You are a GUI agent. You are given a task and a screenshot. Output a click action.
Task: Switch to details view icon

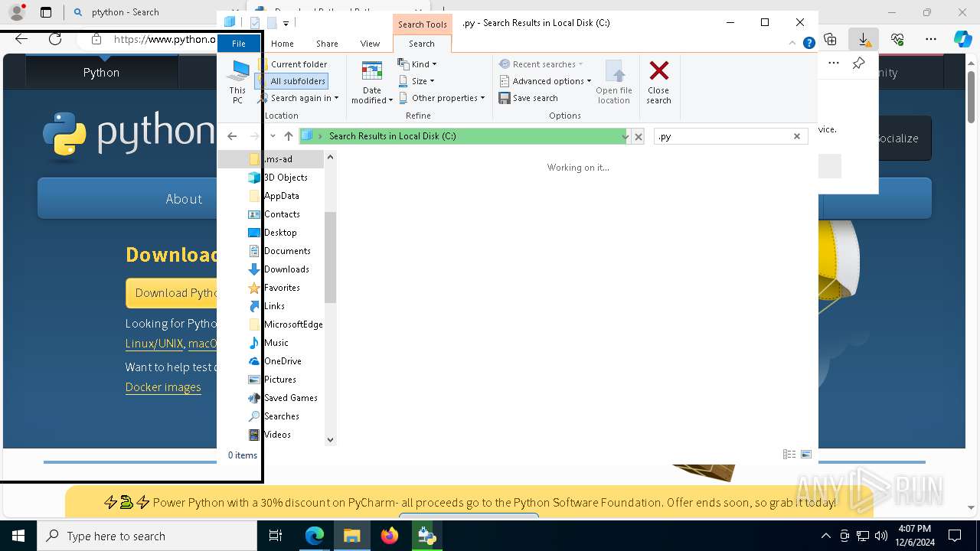pos(789,455)
